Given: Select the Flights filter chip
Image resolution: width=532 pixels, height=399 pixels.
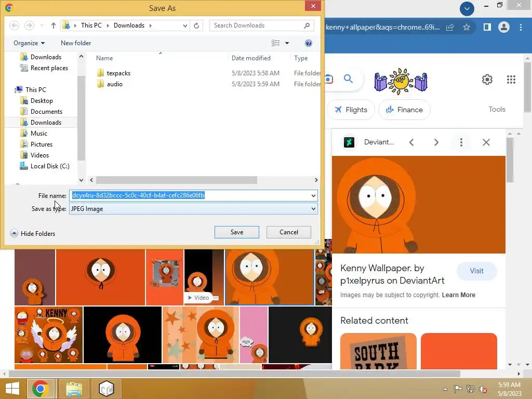Looking at the screenshot, I should point(351,110).
